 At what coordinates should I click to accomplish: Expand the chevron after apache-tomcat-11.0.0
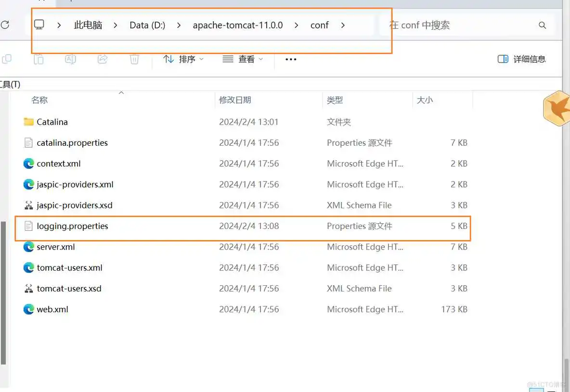296,25
